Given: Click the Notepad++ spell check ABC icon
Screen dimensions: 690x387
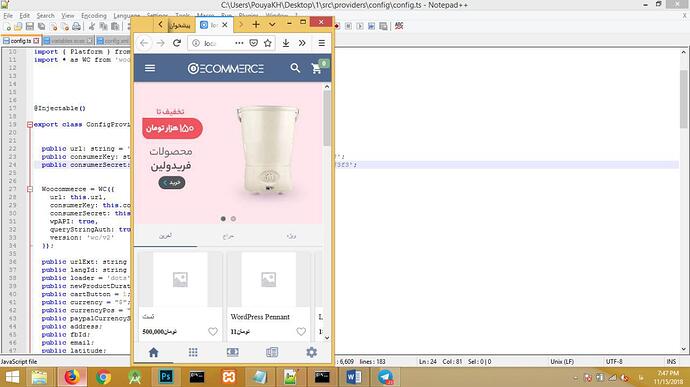Looking at the screenshot, I should pos(399,26).
